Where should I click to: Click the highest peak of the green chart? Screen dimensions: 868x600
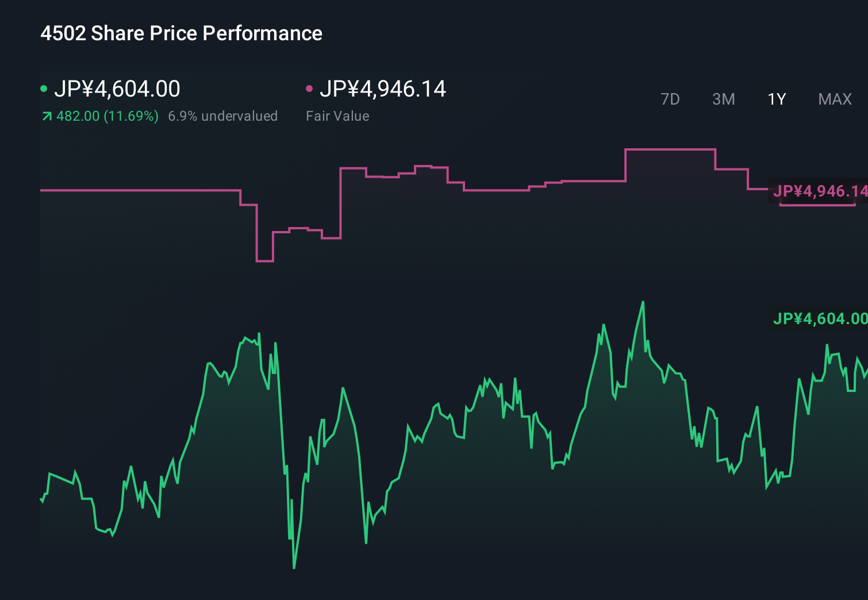pos(643,302)
